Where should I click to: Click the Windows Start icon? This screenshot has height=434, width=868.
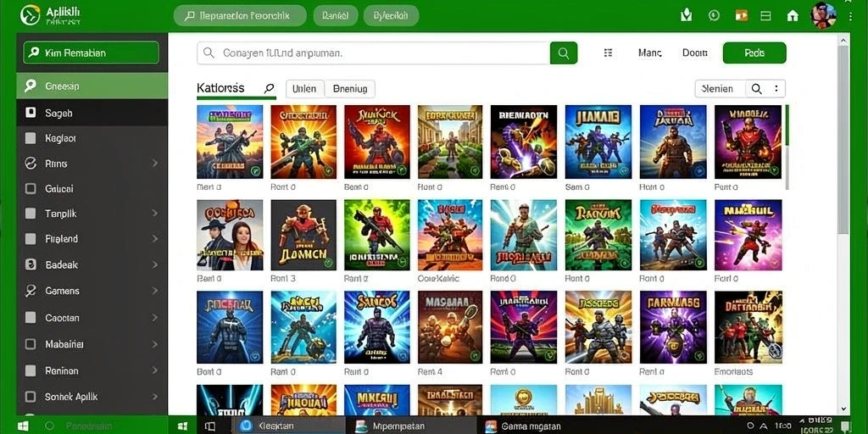(23, 426)
